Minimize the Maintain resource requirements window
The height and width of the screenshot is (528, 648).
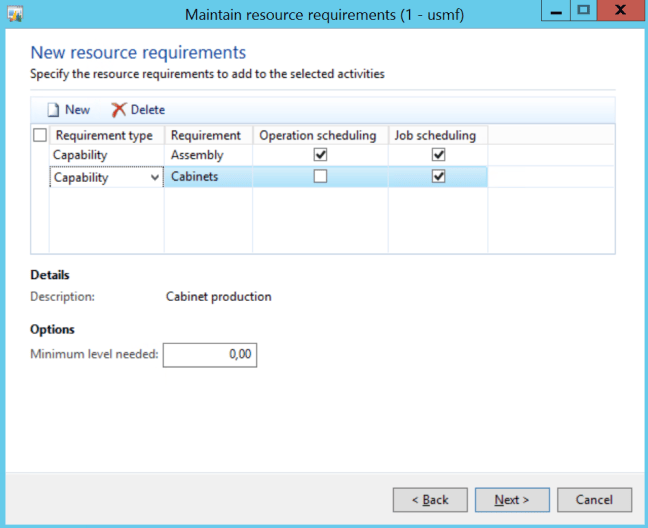556,10
